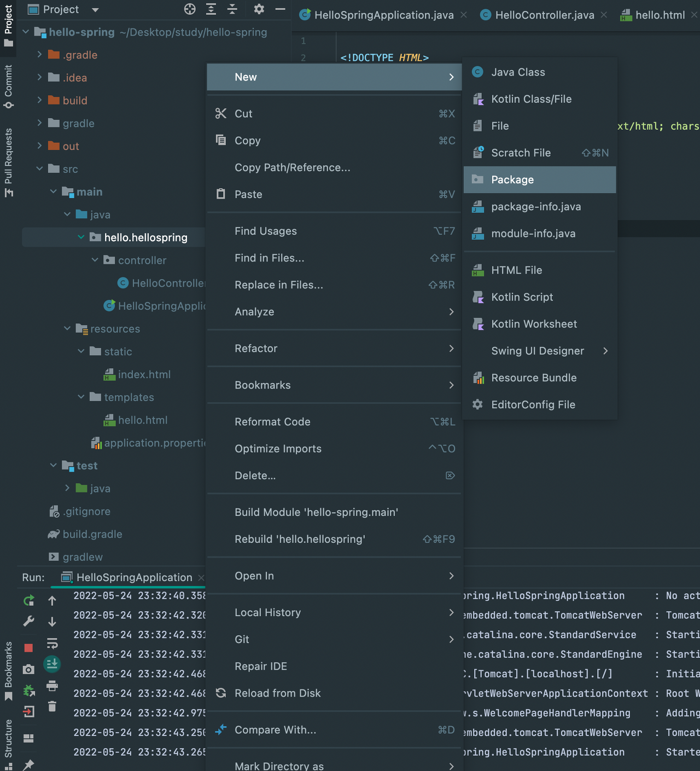Select HTML File in submenu
The width and height of the screenshot is (700, 771).
pos(540,270)
